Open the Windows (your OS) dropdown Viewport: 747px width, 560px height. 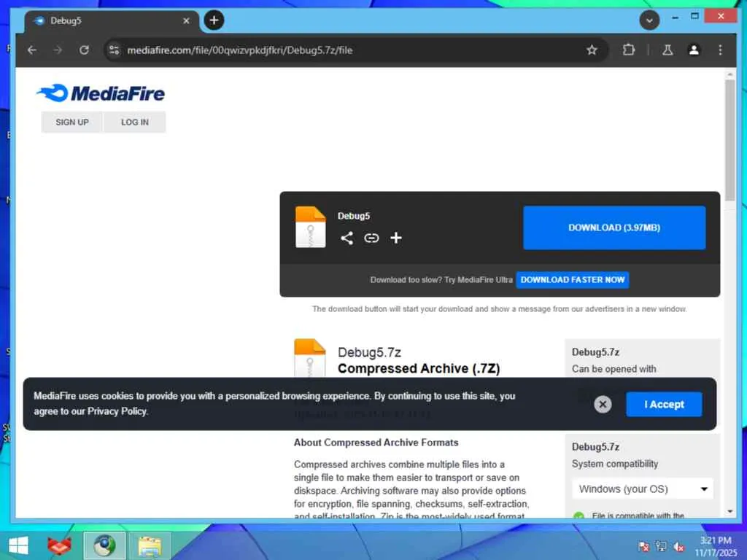642,489
